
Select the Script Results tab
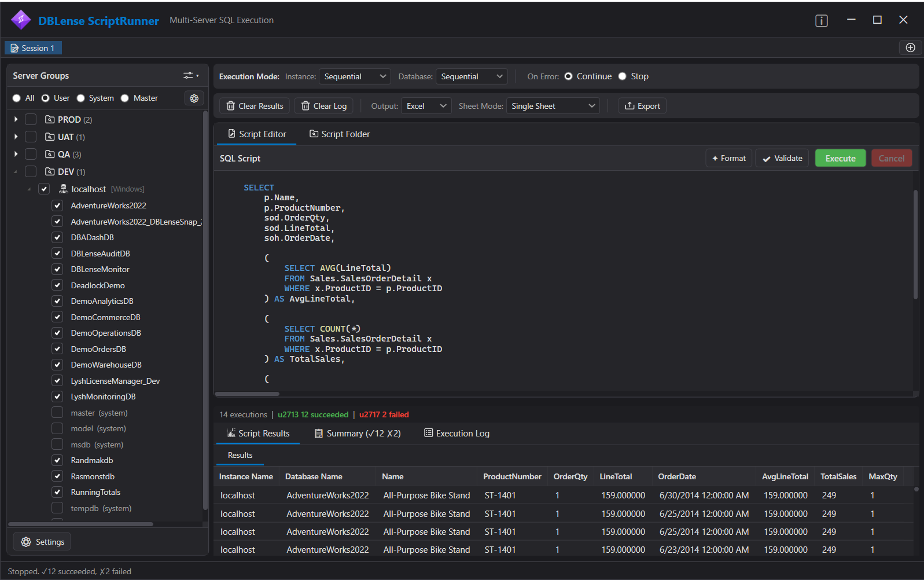258,433
